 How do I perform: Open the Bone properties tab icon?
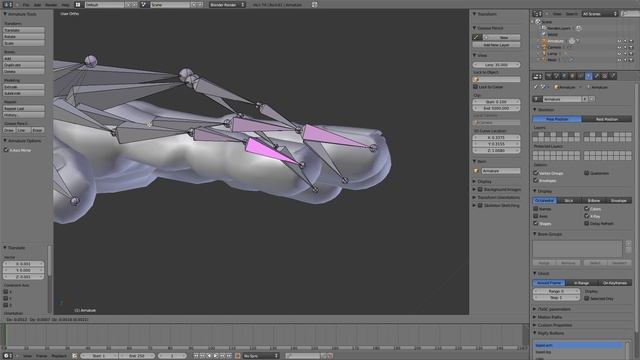coord(597,76)
